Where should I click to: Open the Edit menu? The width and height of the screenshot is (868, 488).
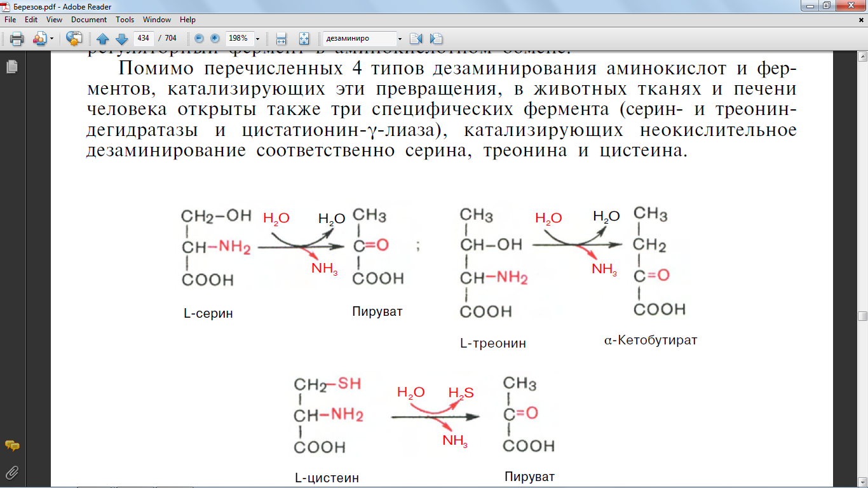(x=31, y=20)
